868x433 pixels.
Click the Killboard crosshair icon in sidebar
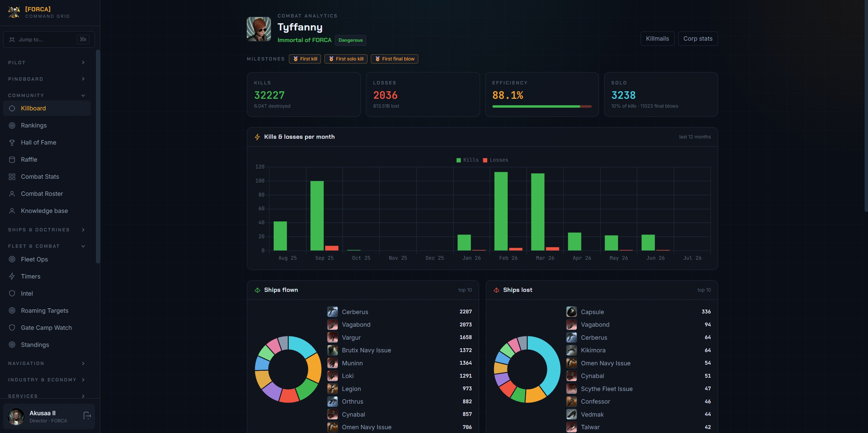(x=12, y=108)
